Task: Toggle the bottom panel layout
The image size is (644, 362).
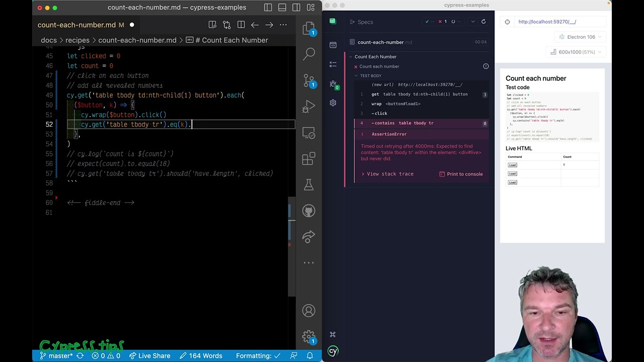Action: pos(282,8)
